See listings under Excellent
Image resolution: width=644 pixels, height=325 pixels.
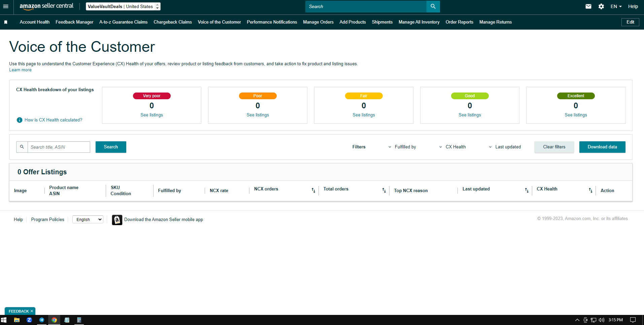[576, 115]
